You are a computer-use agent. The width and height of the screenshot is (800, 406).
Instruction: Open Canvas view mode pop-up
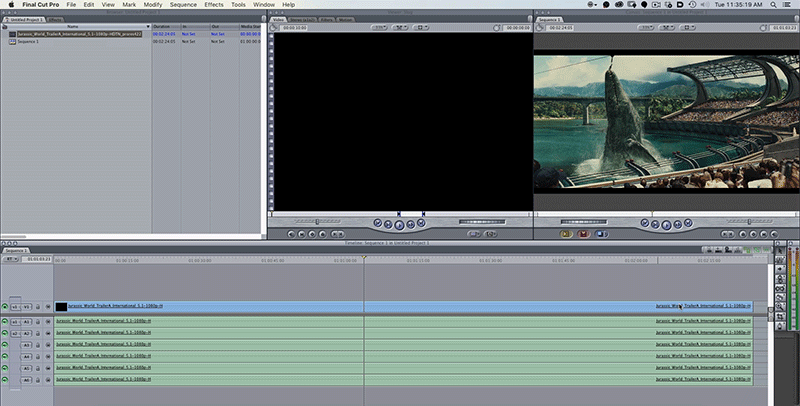click(x=687, y=28)
